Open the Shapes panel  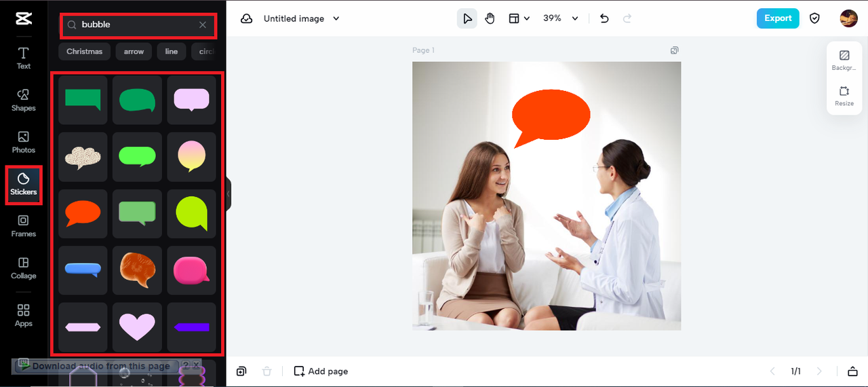tap(24, 100)
